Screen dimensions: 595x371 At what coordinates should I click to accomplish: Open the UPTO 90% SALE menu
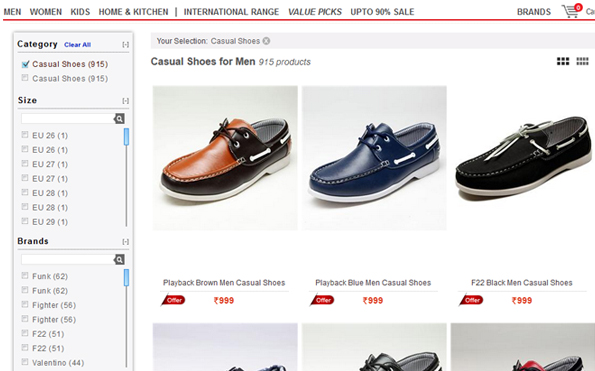382,12
